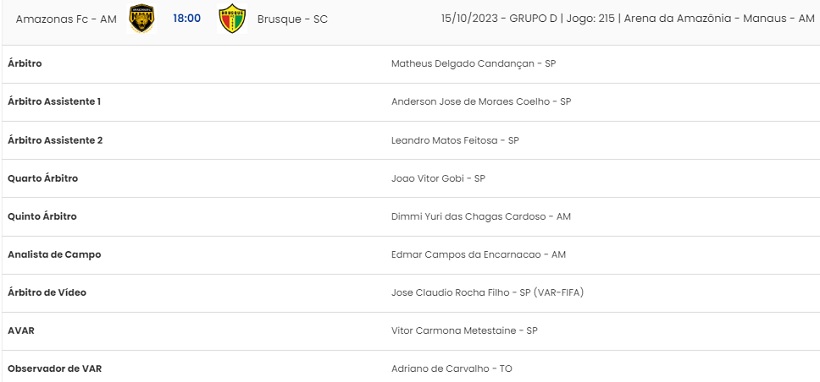820x382 pixels.
Task: Click the Amazonas Fc - AM team name
Action: click(66, 19)
